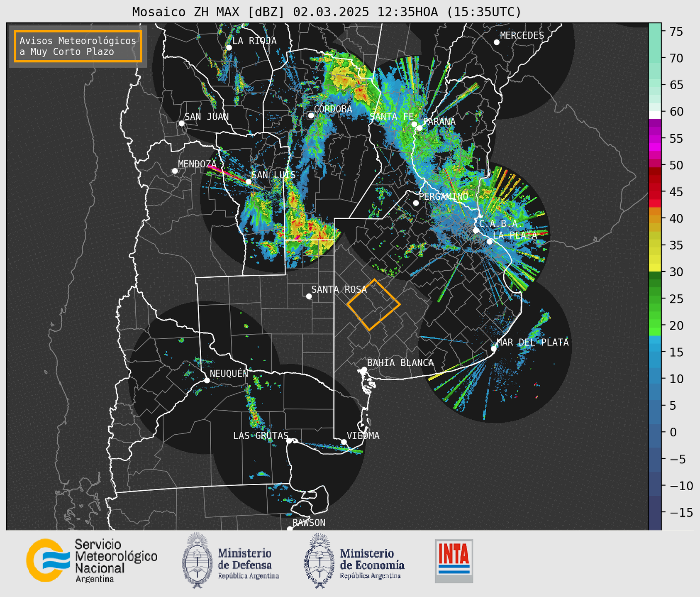Click the INTA logo
Screen dimensions: 700x597
[x=454, y=561]
